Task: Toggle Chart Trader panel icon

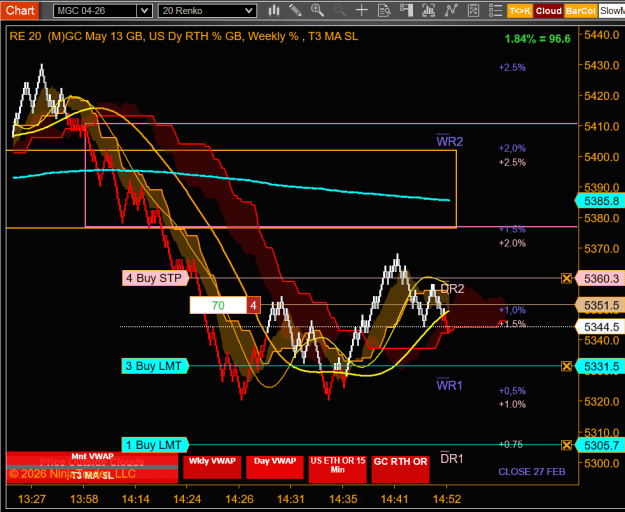Action: pos(406,11)
